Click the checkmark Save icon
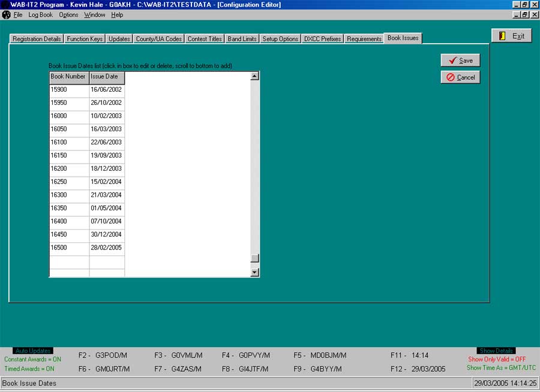 452,60
